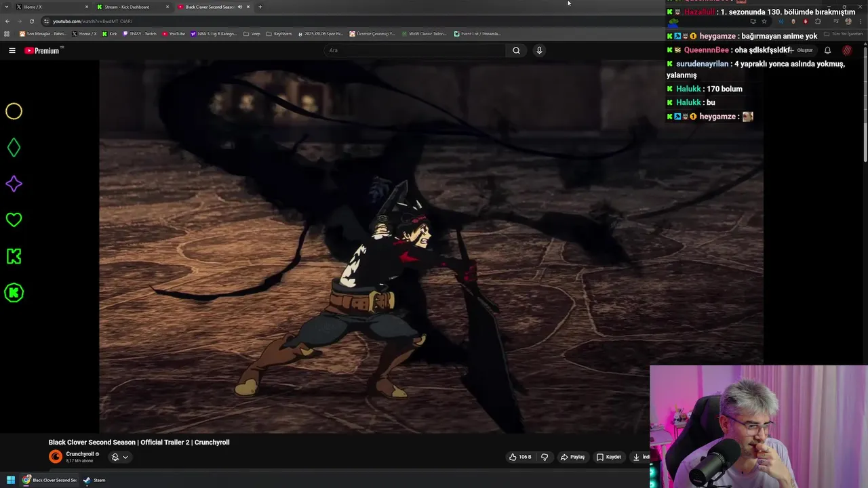
Task: Open Event List / Streamlabs bookmark
Action: click(x=477, y=34)
